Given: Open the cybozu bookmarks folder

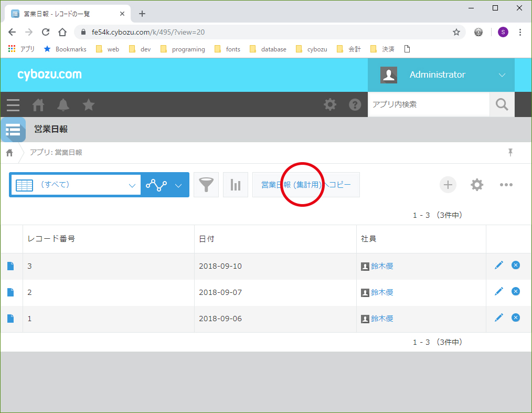Looking at the screenshot, I should coord(312,49).
